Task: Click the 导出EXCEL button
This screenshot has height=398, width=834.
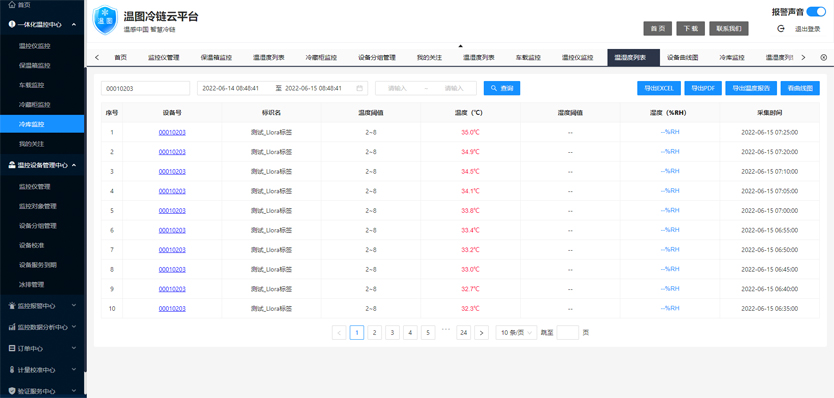Action: (658, 88)
